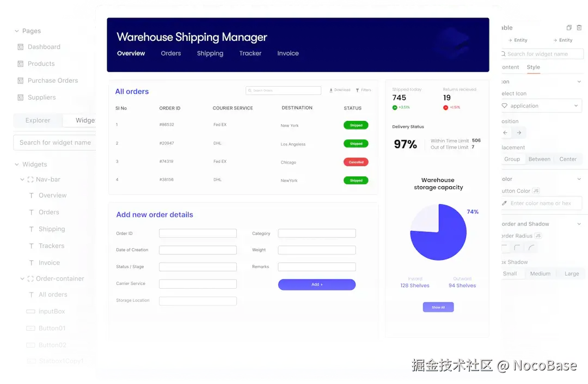
Task: Click the Nav-bar container icon
Action: pos(30,180)
